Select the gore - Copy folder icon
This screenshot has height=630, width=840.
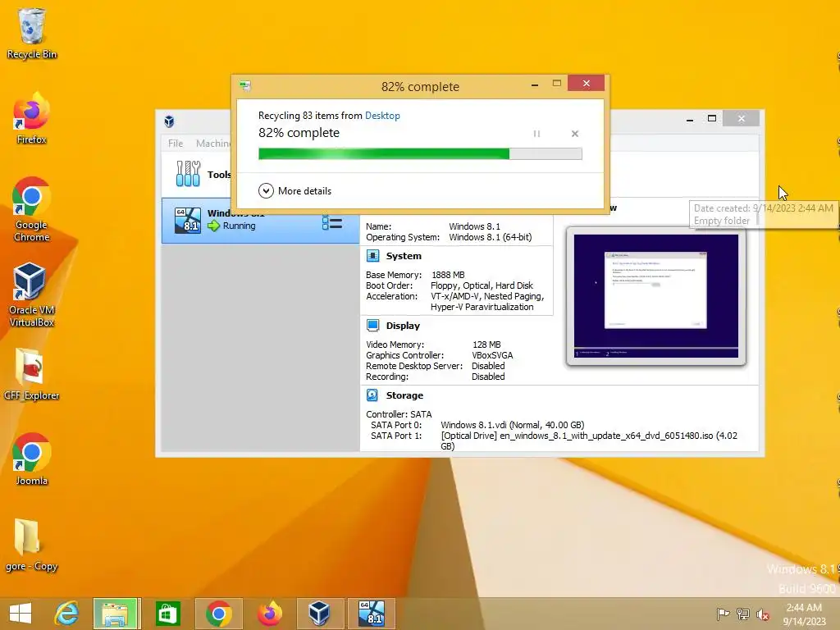point(32,545)
